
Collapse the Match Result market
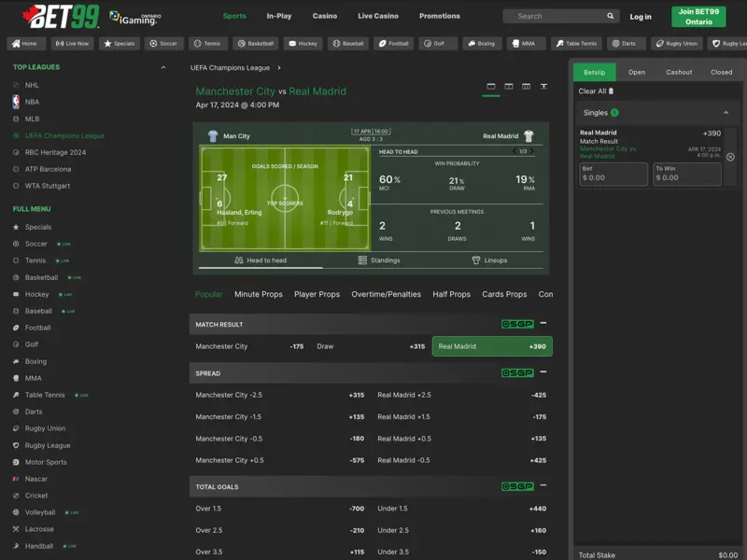[x=543, y=324]
